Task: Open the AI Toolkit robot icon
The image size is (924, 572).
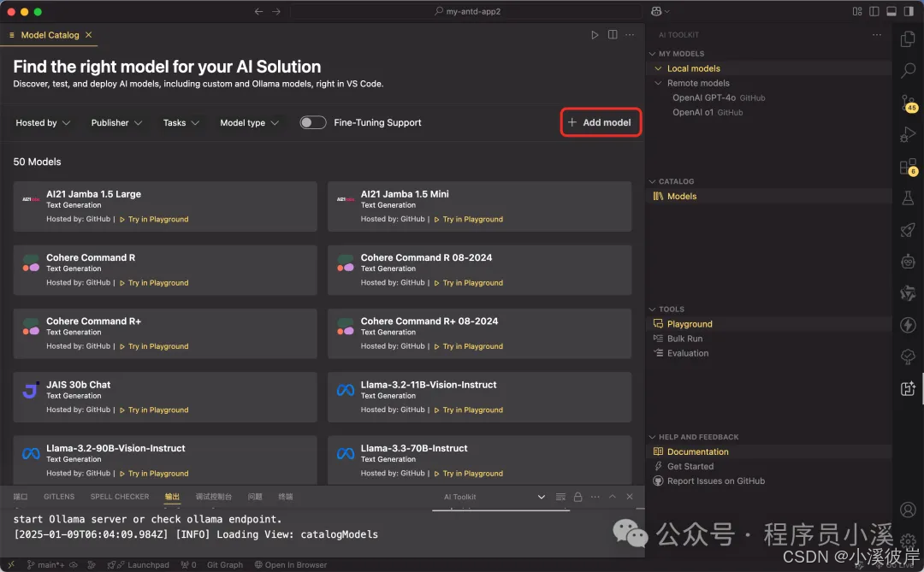Action: [x=908, y=262]
